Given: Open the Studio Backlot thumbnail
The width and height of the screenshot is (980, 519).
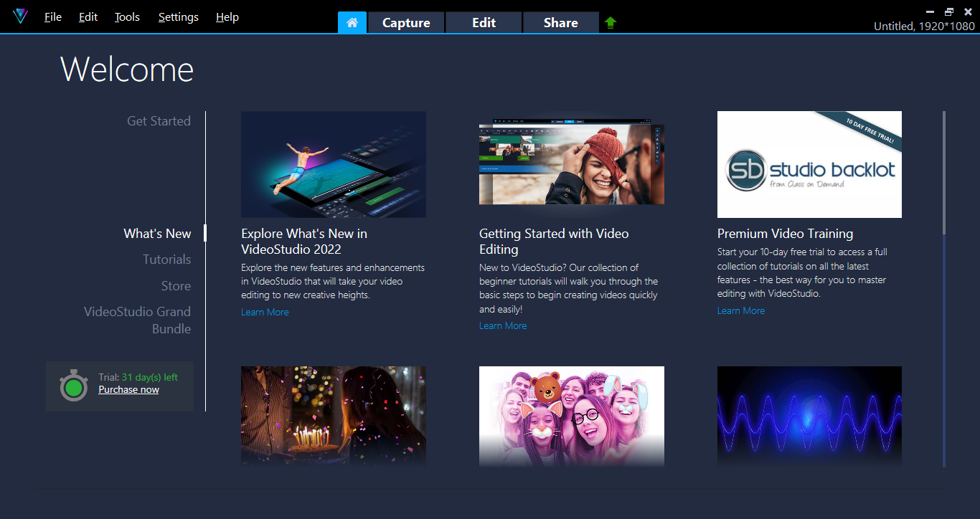Looking at the screenshot, I should [809, 164].
